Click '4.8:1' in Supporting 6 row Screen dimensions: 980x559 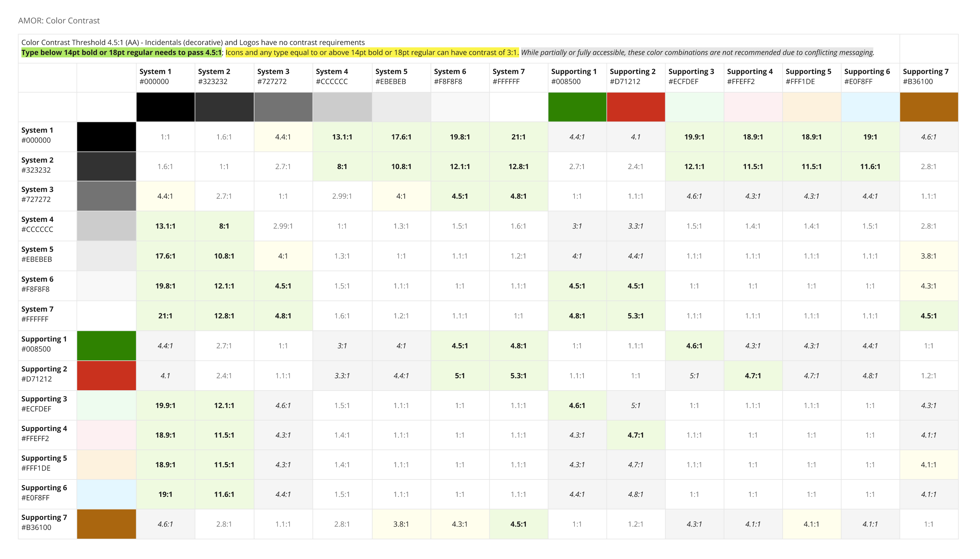point(636,494)
